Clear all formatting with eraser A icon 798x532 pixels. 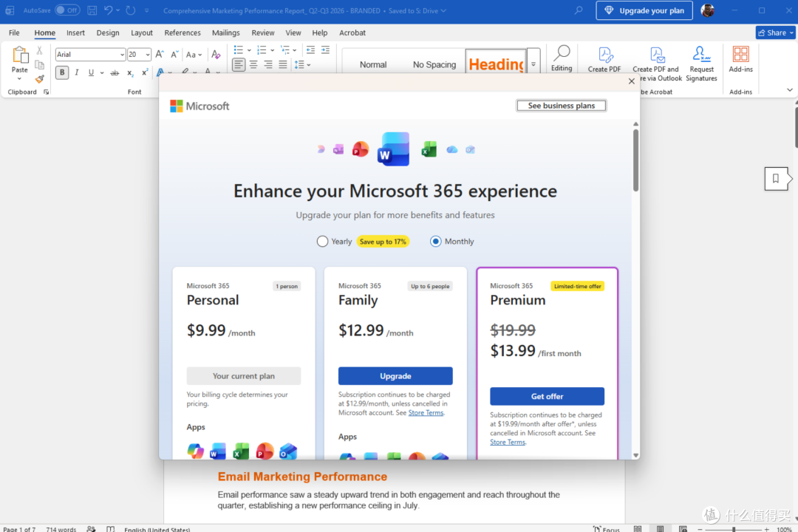point(216,54)
